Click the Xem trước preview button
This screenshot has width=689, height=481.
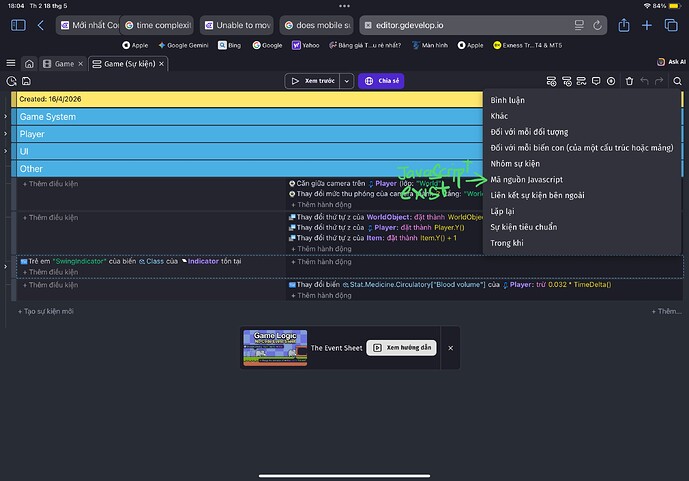312,81
